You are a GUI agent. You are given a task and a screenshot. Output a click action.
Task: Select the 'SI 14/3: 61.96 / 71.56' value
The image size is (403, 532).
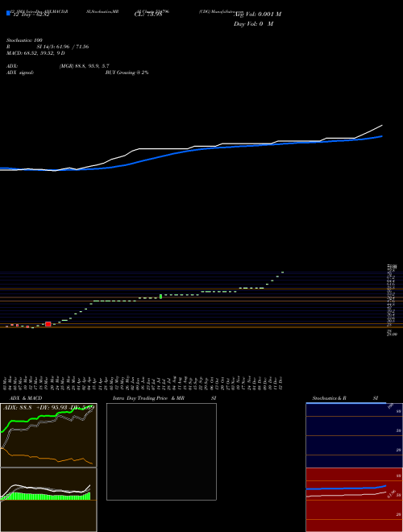(x=63, y=47)
